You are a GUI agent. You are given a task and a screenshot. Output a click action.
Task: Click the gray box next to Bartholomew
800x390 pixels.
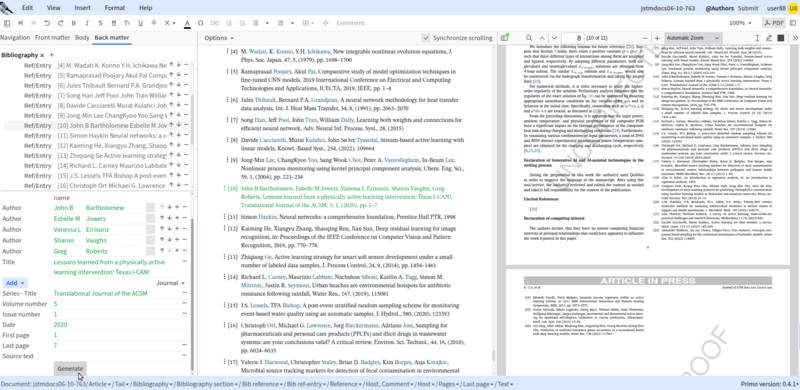(150, 207)
